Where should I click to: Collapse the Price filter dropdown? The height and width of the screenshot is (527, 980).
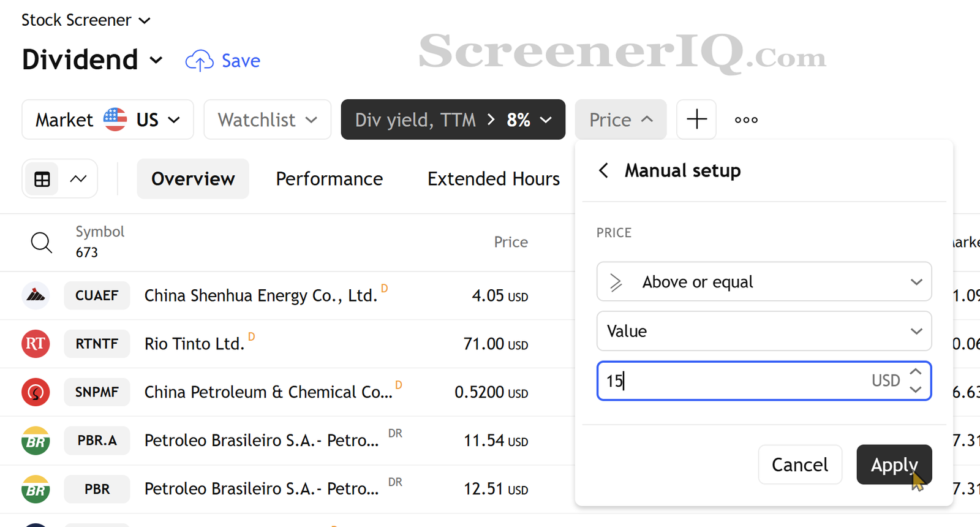tap(620, 119)
